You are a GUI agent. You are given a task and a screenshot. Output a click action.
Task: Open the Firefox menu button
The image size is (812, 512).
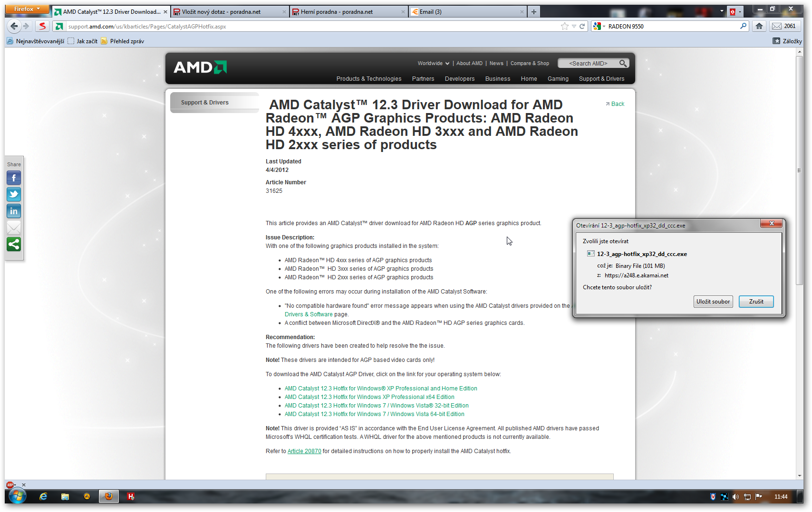(x=27, y=9)
